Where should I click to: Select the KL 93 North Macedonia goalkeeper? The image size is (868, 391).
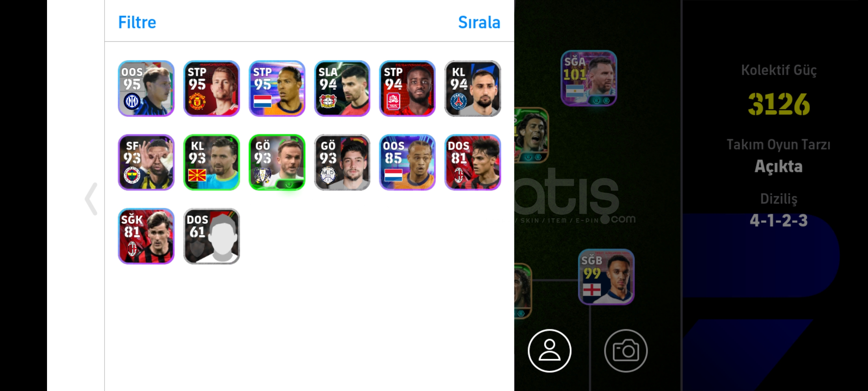point(212,162)
